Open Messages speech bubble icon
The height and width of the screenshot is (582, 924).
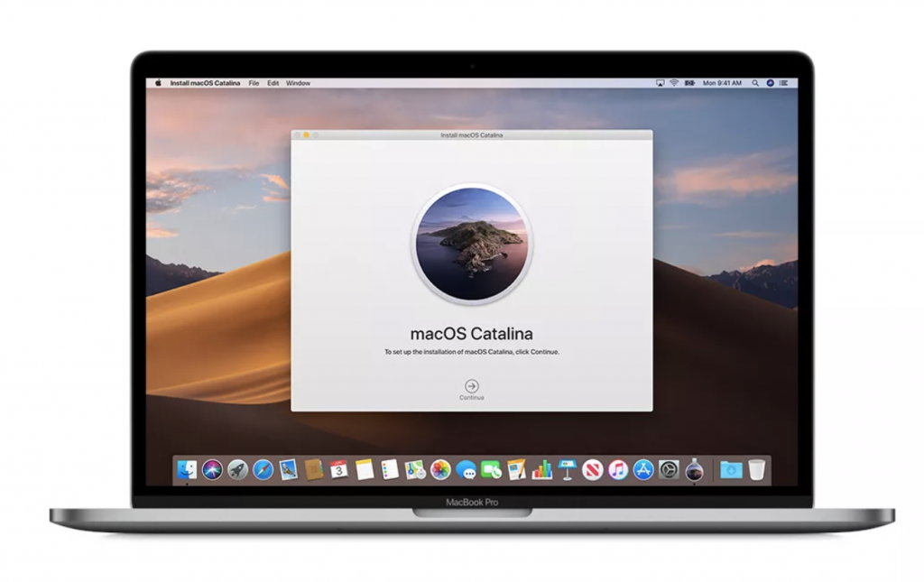467,469
